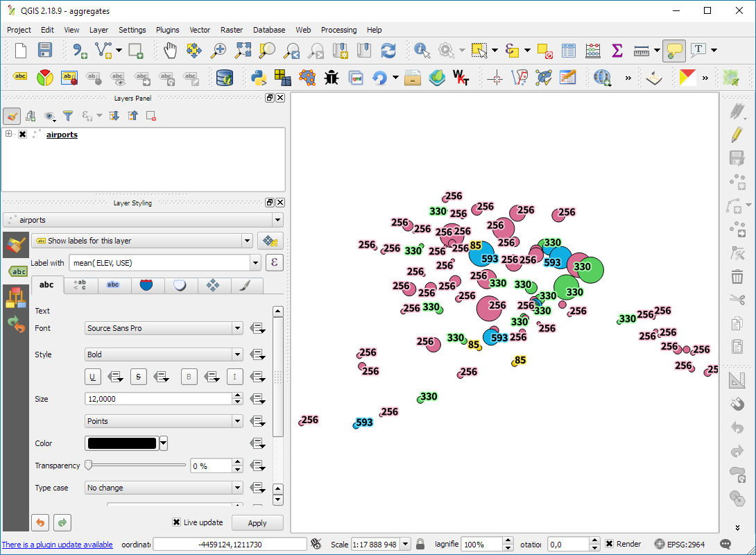Open the Processing menu
The image size is (756, 555).
click(338, 30)
